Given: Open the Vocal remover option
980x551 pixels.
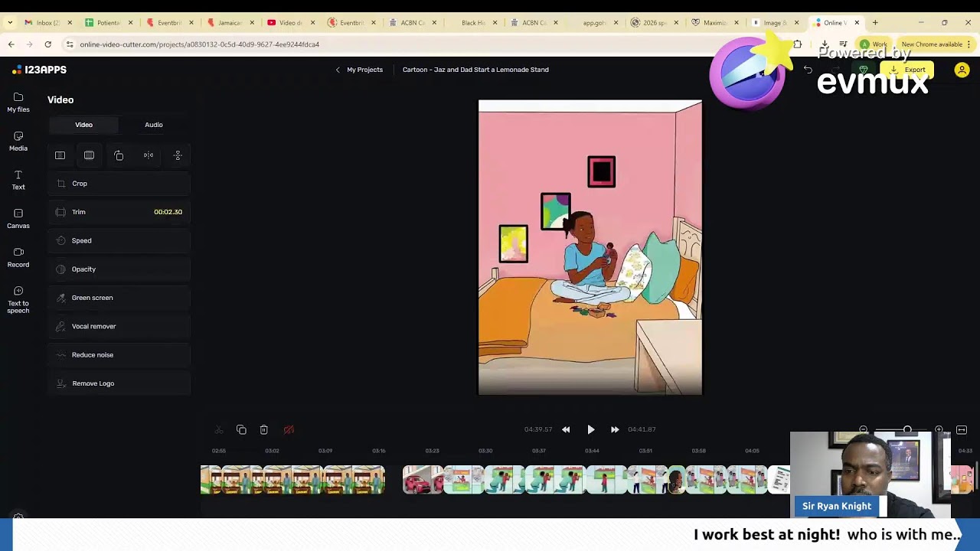Looking at the screenshot, I should coord(119,326).
